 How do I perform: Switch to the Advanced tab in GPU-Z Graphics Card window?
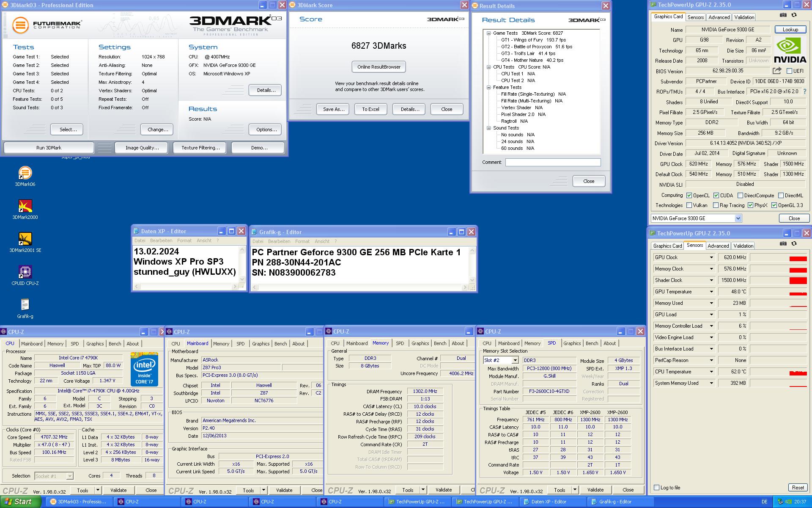click(719, 17)
